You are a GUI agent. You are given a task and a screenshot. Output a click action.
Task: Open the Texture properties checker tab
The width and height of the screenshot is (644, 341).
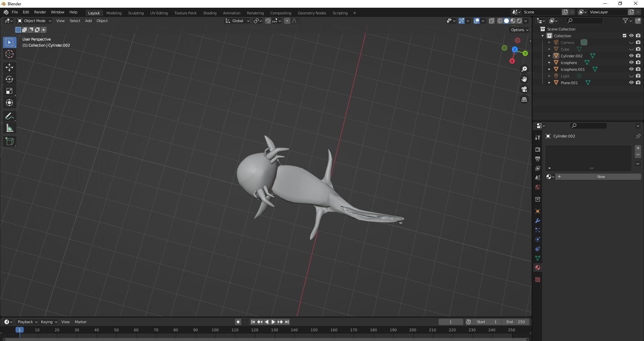click(x=538, y=280)
